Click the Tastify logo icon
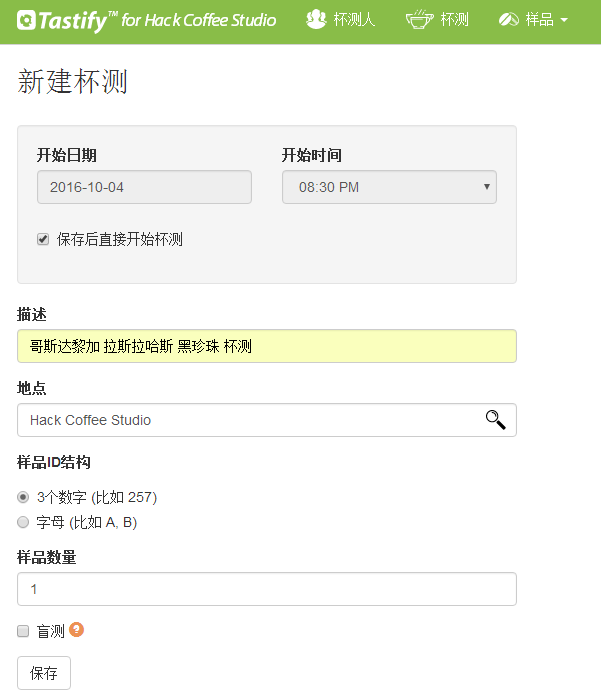The image size is (601, 697). (x=26, y=20)
